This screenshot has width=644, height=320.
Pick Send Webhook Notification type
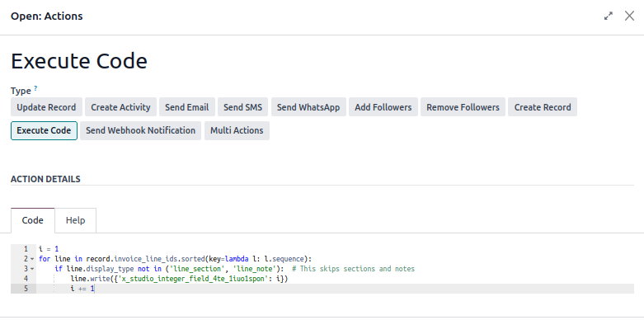point(140,130)
